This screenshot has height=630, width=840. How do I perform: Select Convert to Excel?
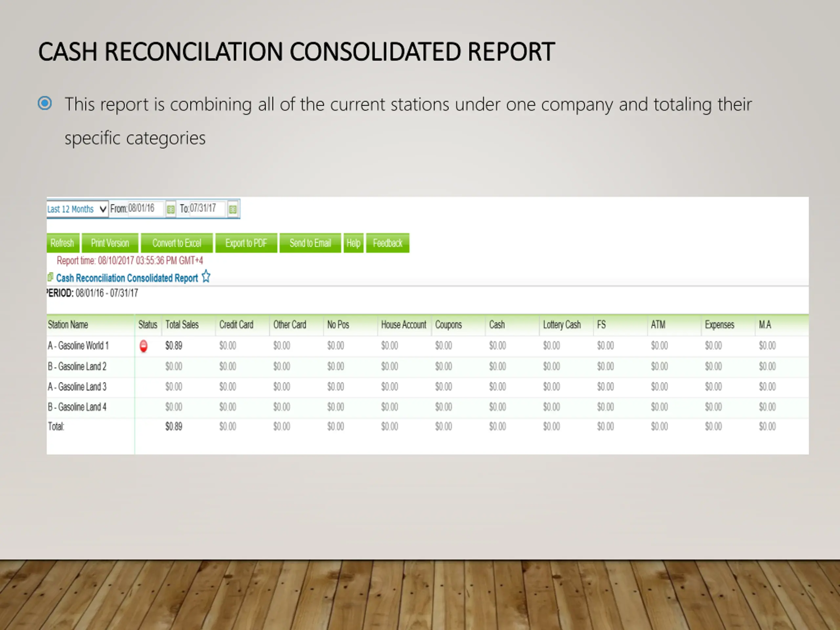point(177,243)
